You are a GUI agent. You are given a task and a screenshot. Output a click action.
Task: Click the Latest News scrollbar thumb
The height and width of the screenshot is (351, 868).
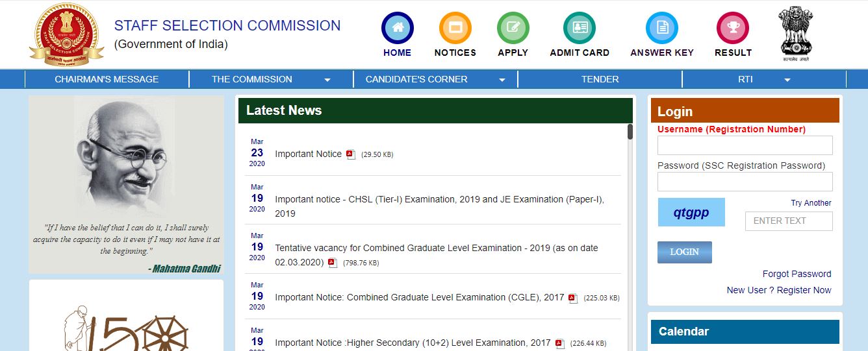[630, 132]
